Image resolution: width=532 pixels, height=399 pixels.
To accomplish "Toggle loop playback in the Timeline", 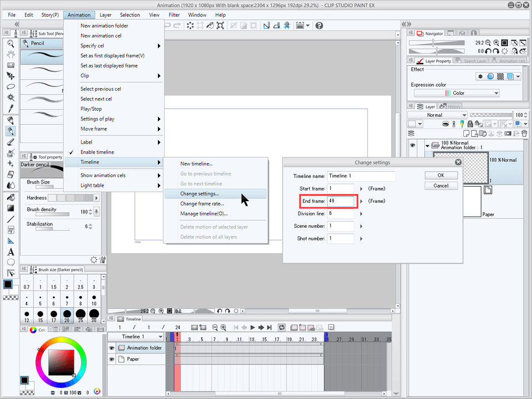I will [282, 328].
